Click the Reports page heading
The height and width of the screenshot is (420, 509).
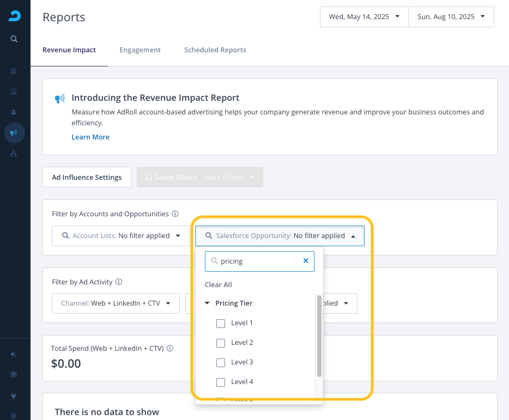point(64,17)
